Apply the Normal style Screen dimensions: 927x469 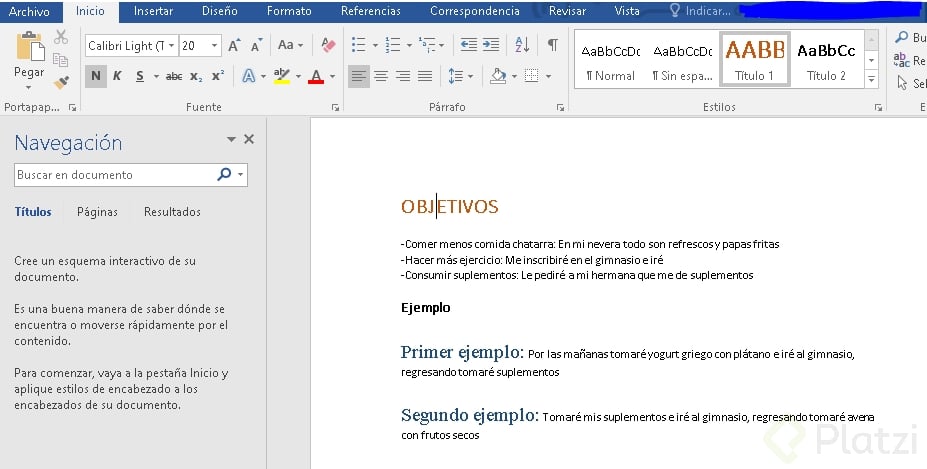[x=610, y=60]
